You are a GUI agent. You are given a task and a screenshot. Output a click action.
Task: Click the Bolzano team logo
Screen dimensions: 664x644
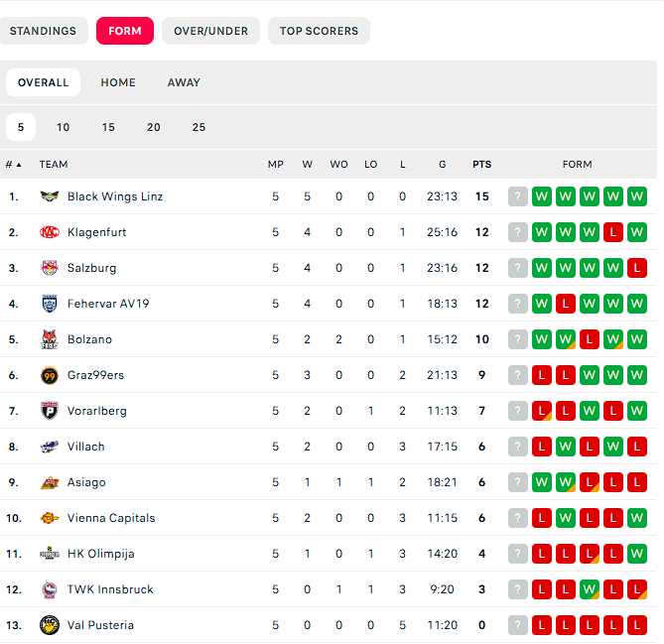point(50,339)
